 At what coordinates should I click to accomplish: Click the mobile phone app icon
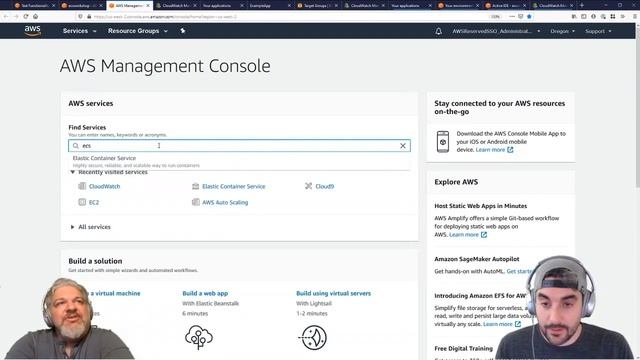point(443,142)
